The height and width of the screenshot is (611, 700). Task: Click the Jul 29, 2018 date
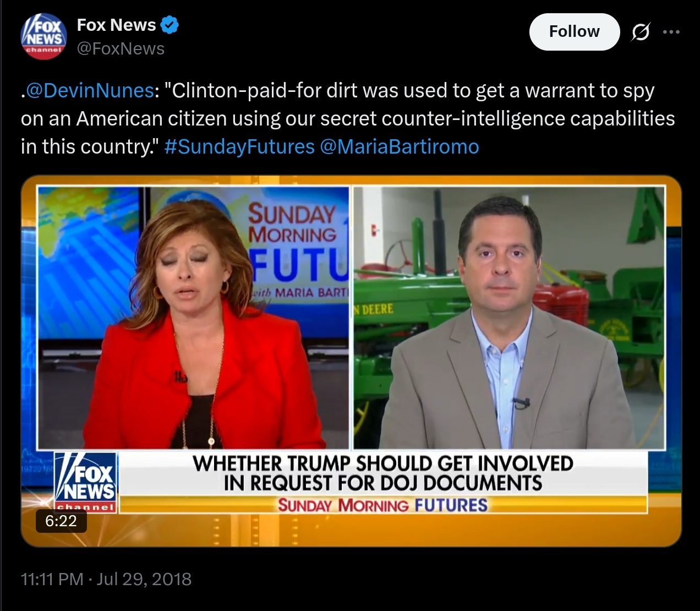coord(144,579)
